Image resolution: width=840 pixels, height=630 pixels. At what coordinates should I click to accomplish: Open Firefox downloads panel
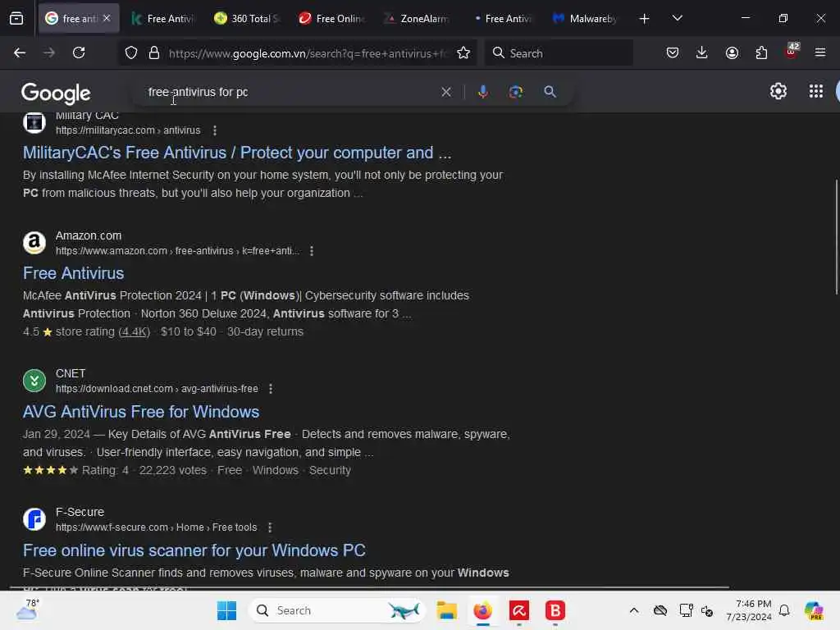[x=702, y=52]
